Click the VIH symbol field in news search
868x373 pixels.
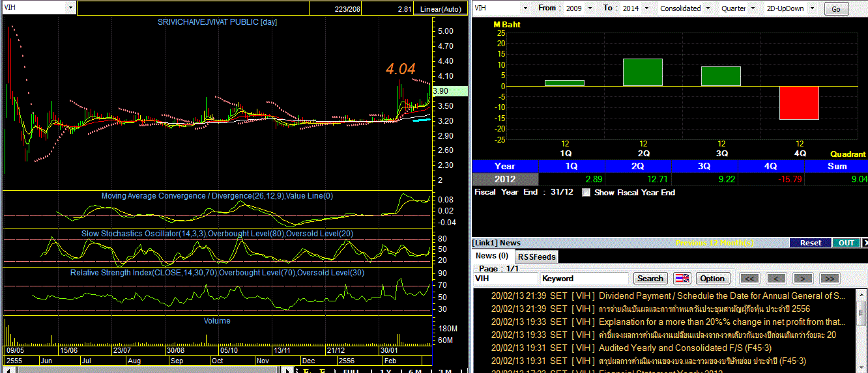tap(505, 279)
